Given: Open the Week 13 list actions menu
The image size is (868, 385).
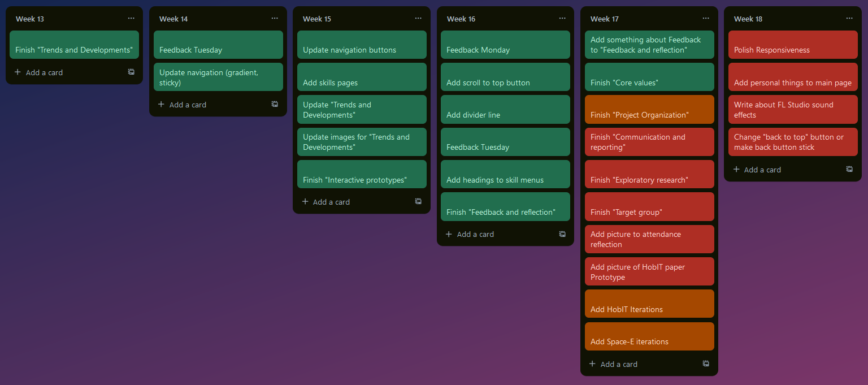Looking at the screenshot, I should coord(131,18).
